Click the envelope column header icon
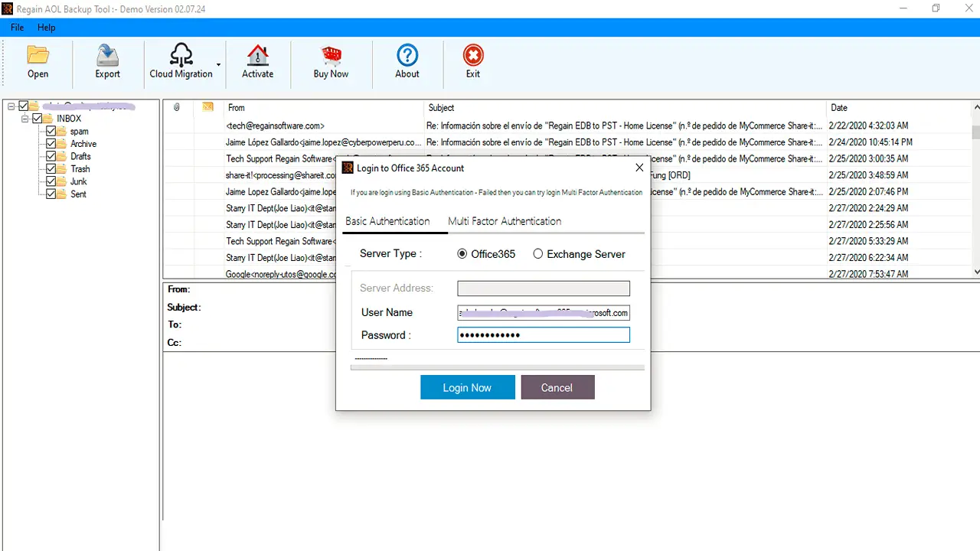 click(207, 107)
